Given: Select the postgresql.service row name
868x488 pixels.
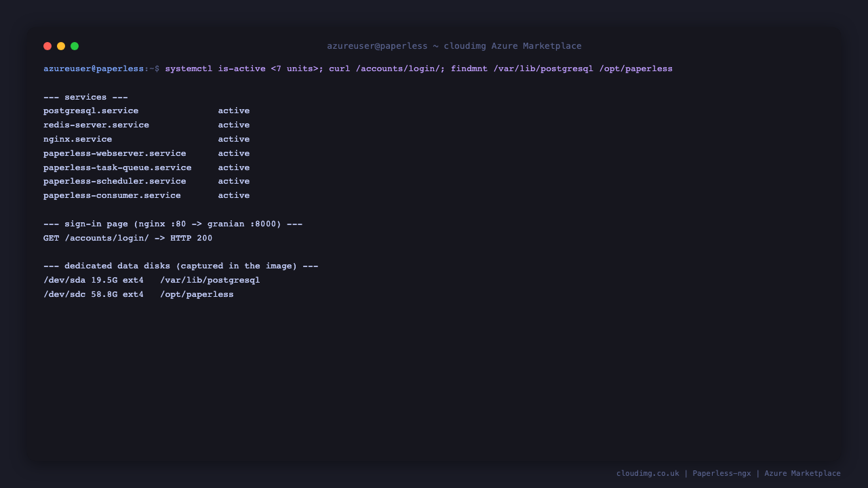Looking at the screenshot, I should 91,110.
